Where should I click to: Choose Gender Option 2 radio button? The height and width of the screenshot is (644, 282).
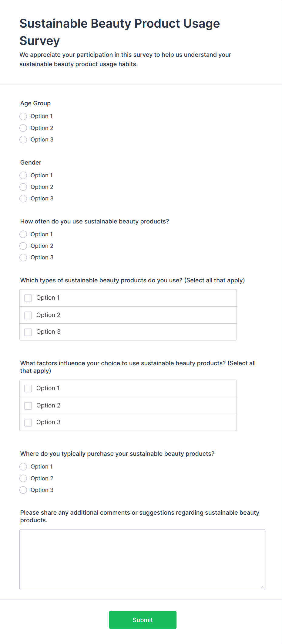pyautogui.click(x=23, y=187)
